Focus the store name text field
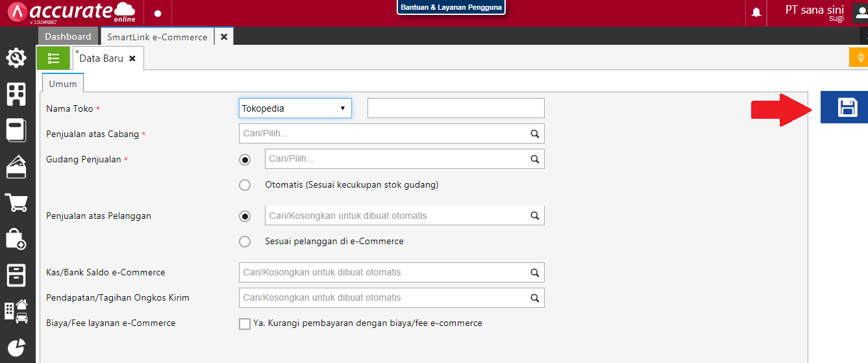The image size is (868, 363). pyautogui.click(x=456, y=108)
